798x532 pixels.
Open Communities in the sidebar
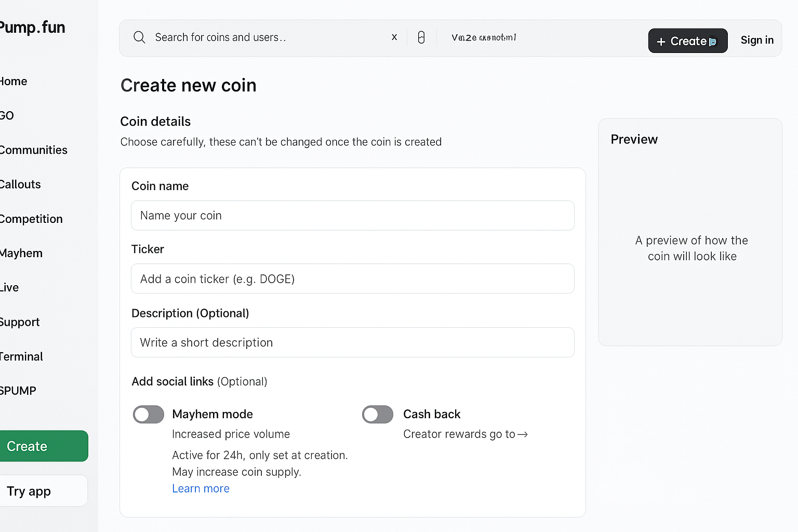point(34,150)
